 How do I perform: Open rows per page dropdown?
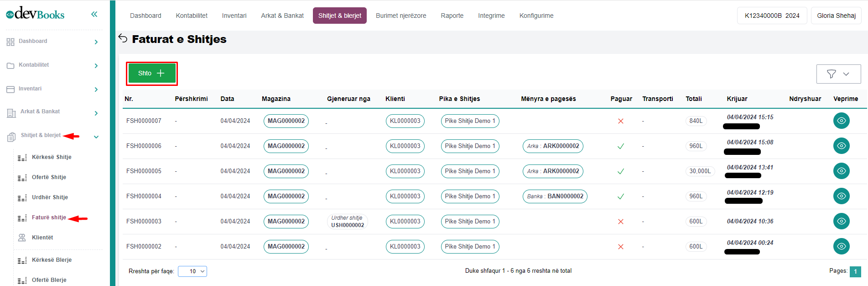[192, 271]
